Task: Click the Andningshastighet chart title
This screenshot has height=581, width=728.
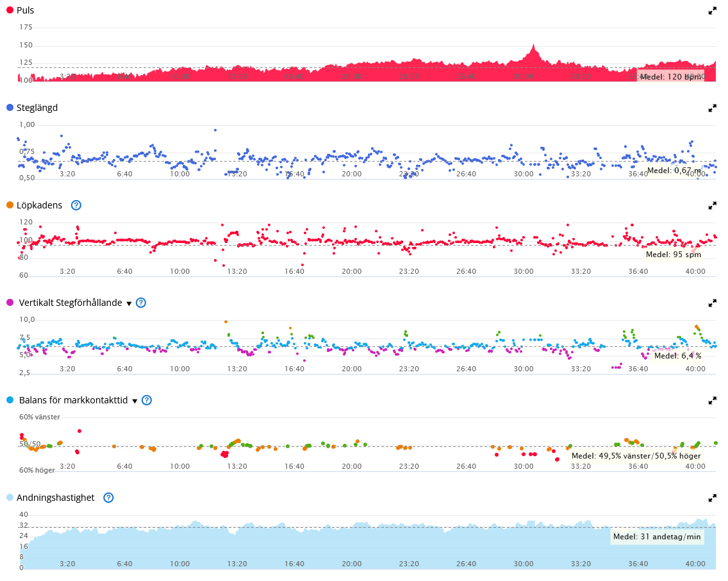Action: tap(55, 498)
